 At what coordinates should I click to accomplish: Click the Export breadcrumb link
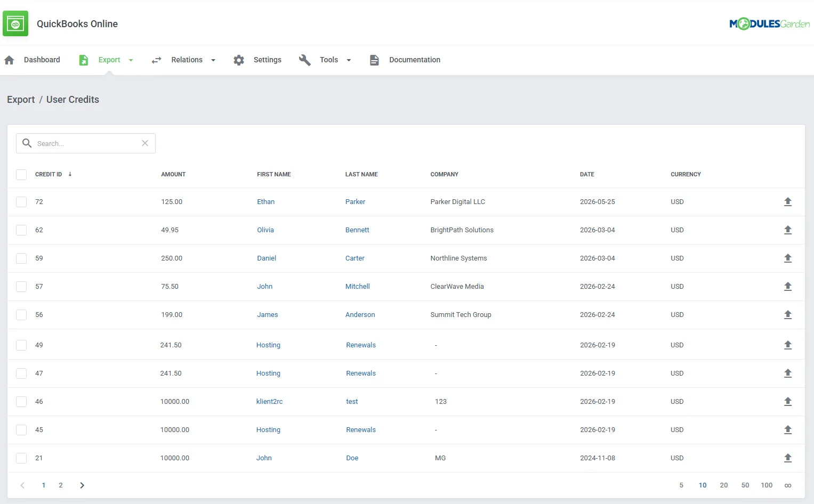pyautogui.click(x=21, y=100)
